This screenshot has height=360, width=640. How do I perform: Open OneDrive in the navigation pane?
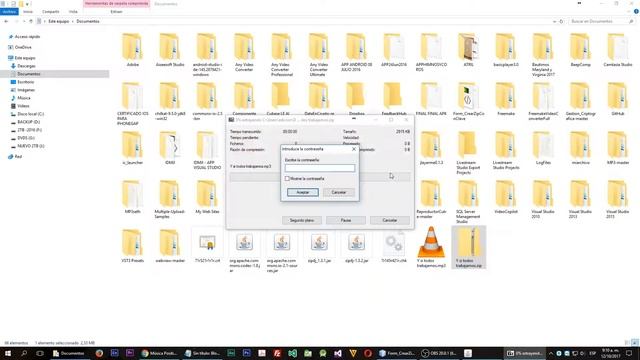click(x=23, y=47)
